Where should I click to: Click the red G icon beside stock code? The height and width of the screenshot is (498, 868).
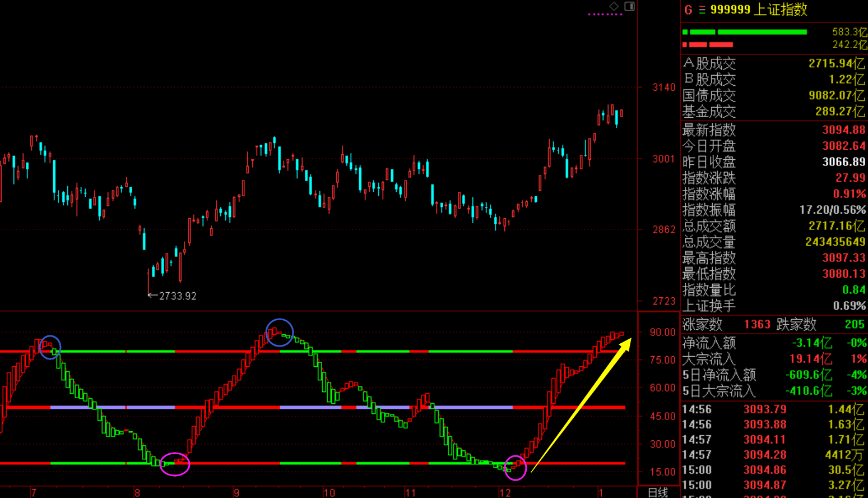point(688,10)
